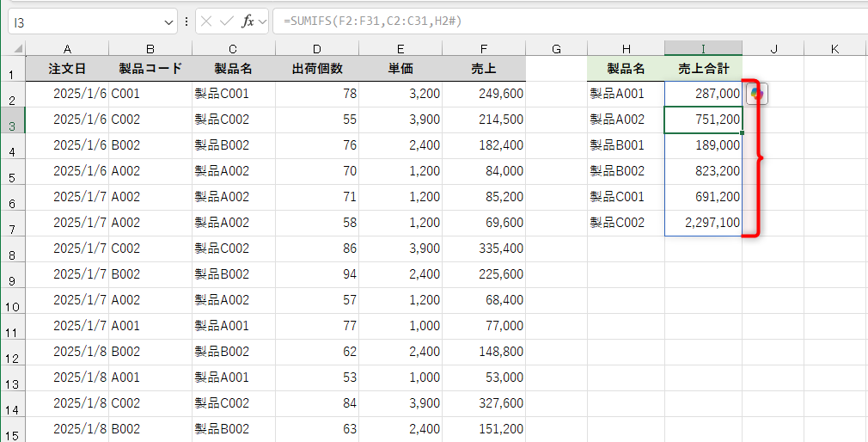Select row 10 header
This screenshot has height=442, width=868.
pos(13,301)
